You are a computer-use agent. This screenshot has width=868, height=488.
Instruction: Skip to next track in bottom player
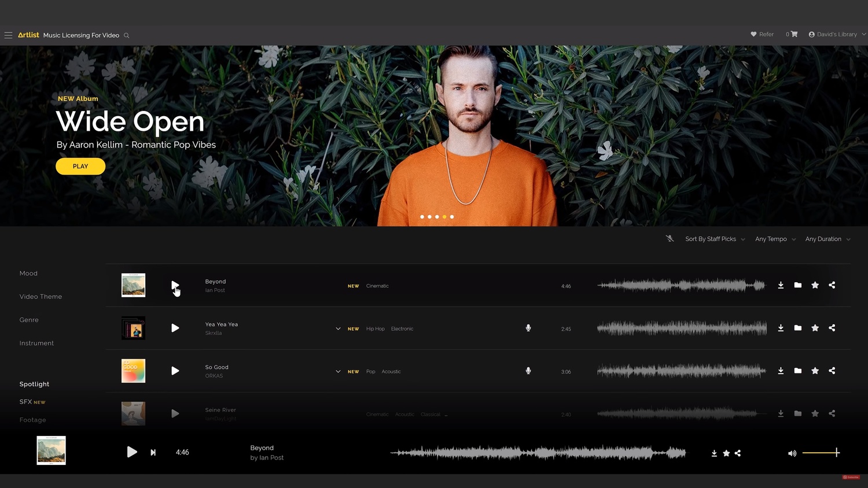(153, 453)
